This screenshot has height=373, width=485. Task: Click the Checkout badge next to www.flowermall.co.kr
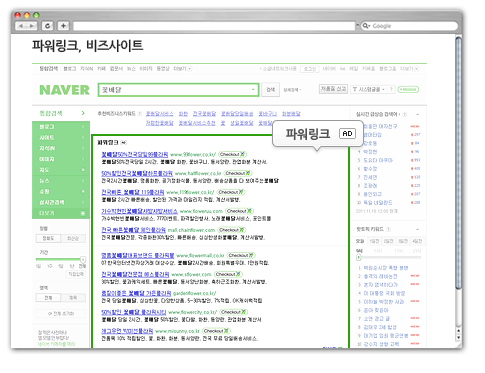point(241,256)
